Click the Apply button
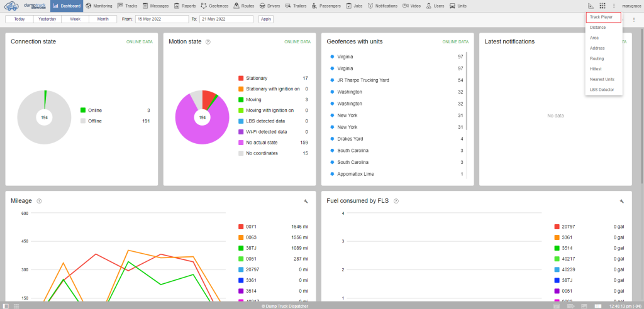This screenshot has height=309, width=644. [x=266, y=19]
